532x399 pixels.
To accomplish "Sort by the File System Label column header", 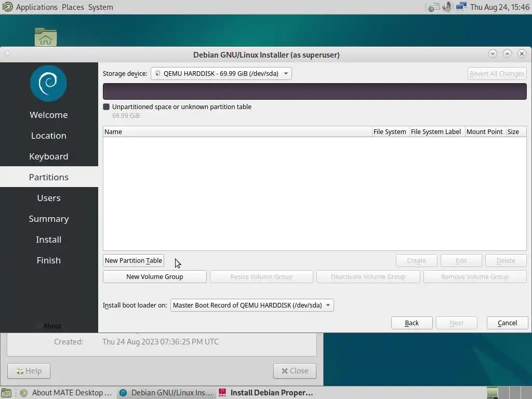I will tap(436, 131).
